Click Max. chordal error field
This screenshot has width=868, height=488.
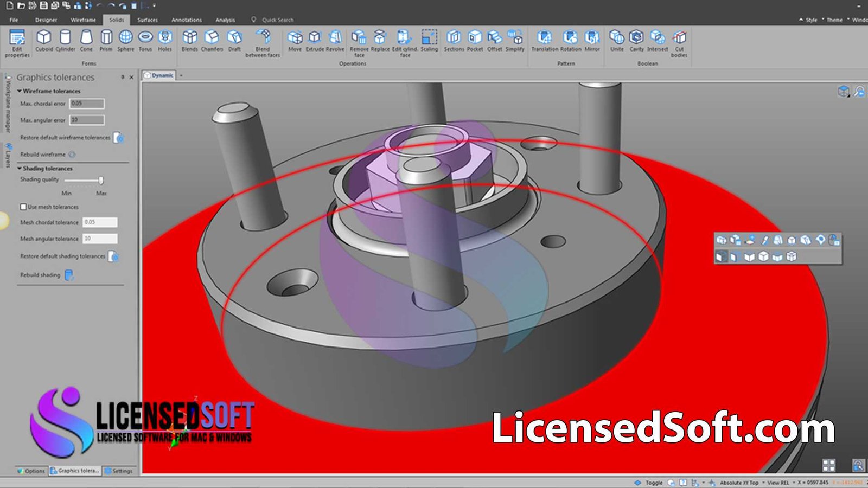click(x=87, y=104)
